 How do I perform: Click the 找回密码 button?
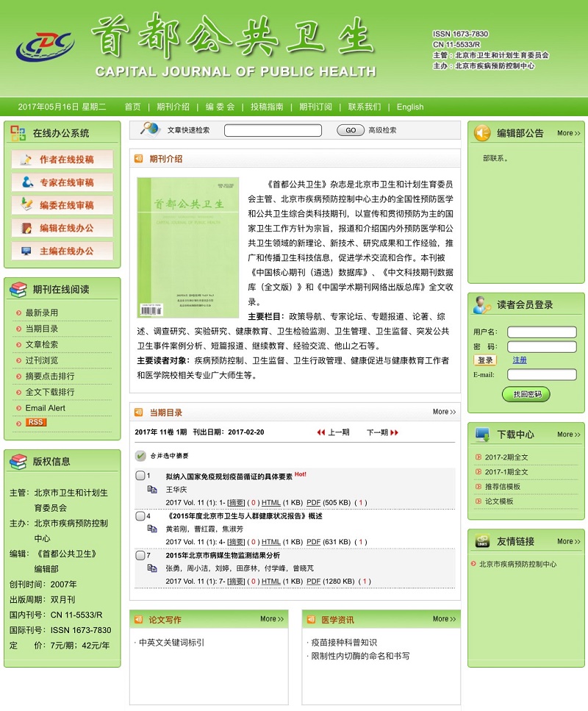[x=526, y=395]
